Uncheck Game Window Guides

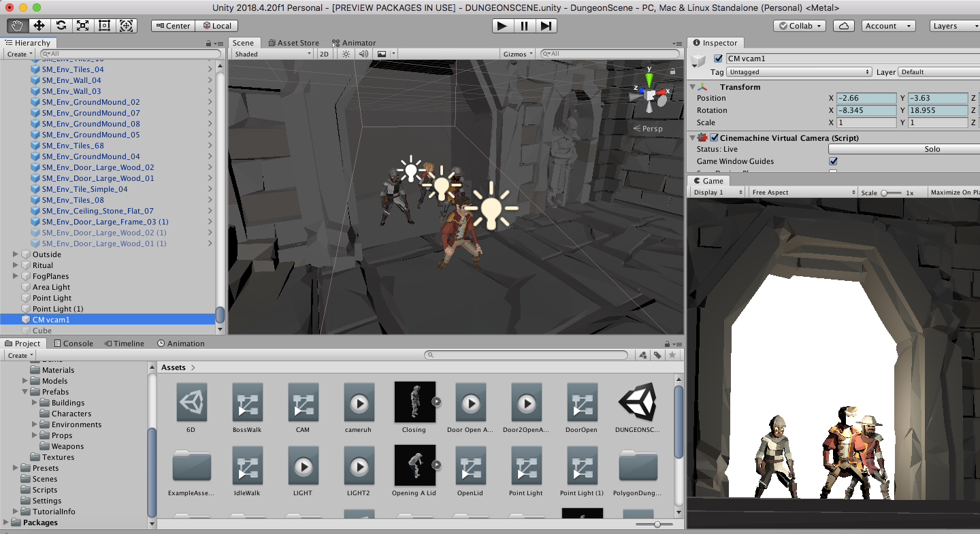click(833, 161)
